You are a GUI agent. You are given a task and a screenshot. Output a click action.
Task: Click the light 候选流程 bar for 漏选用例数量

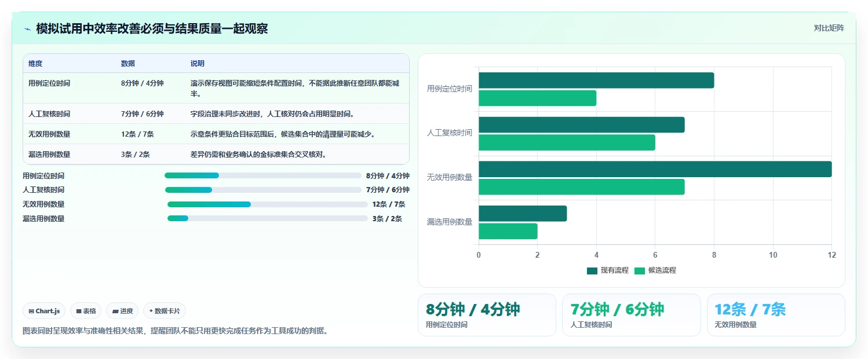coord(508,232)
